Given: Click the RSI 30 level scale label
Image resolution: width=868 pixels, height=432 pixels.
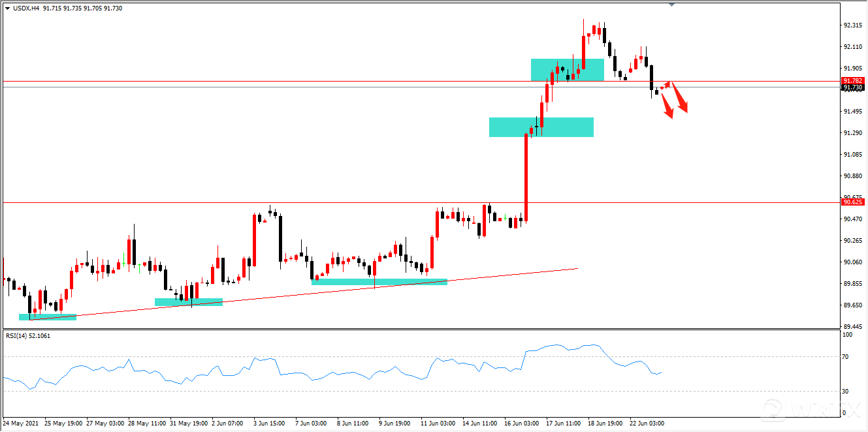Looking at the screenshot, I should point(846,391).
